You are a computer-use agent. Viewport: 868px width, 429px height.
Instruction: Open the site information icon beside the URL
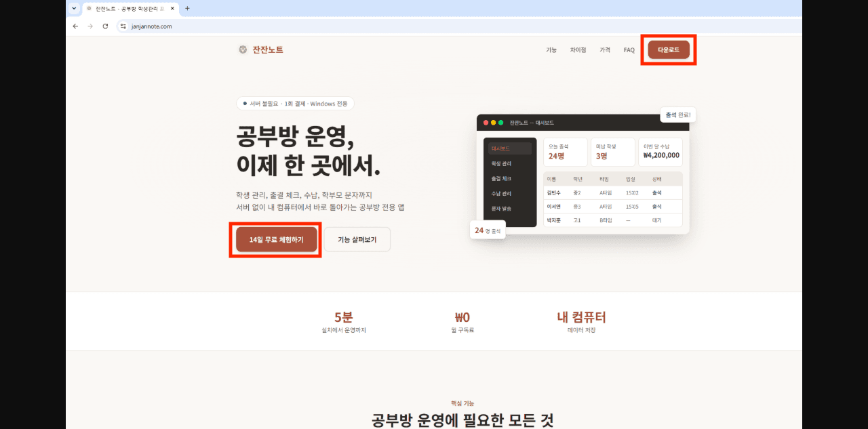(123, 26)
